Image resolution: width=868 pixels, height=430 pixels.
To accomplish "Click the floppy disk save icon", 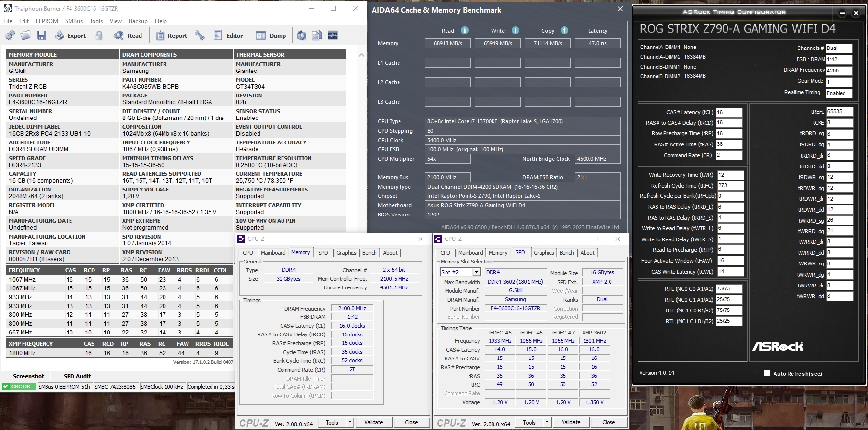I will pos(42,35).
